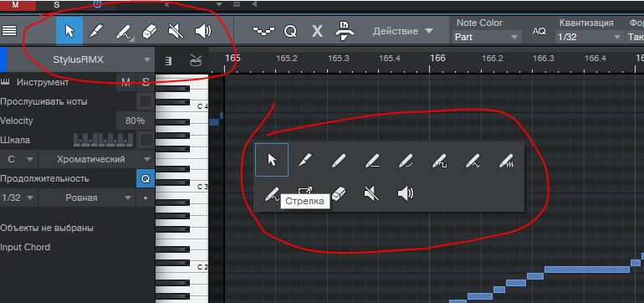
Task: Switch to drum view icon
Action: click(195, 61)
